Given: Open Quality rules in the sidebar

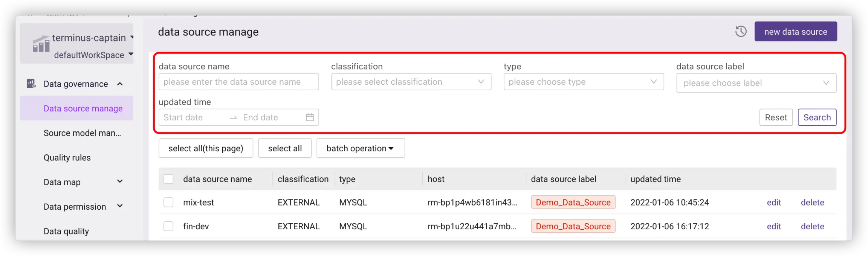Looking at the screenshot, I should [67, 158].
